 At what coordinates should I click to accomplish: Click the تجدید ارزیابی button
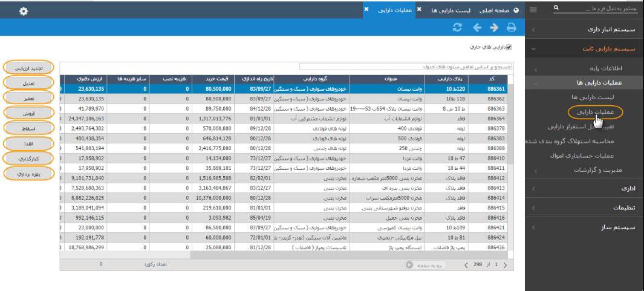click(x=29, y=67)
